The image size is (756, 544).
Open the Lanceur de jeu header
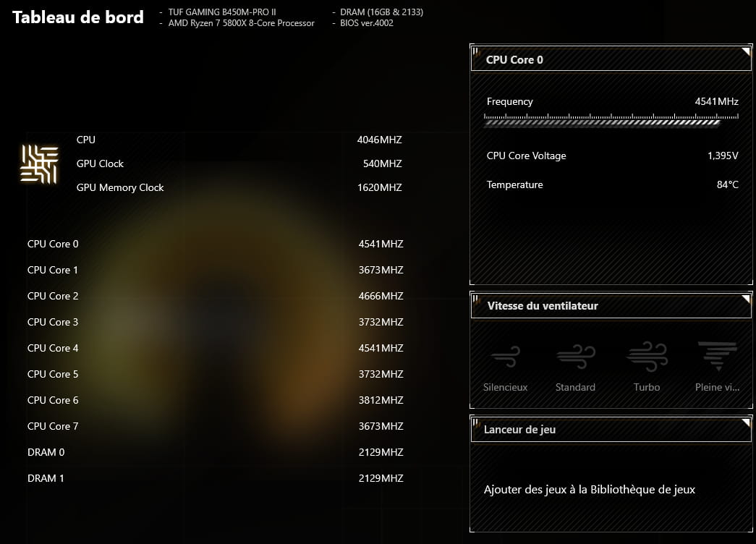(x=611, y=429)
